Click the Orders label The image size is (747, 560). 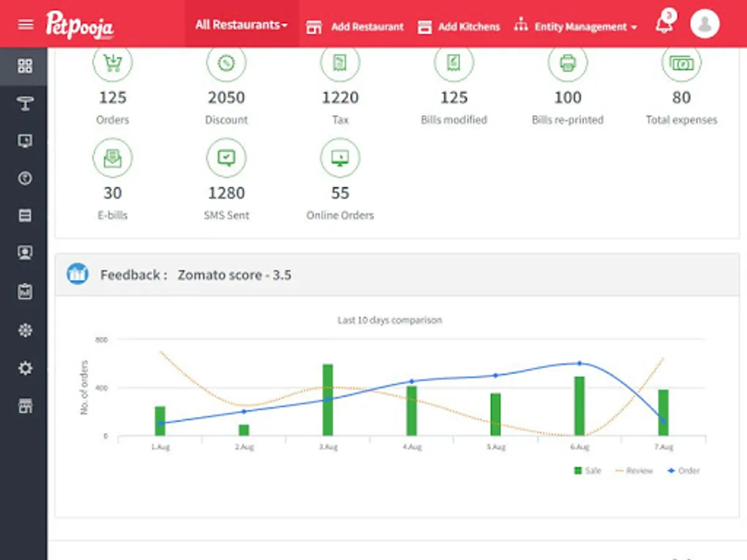(x=113, y=120)
